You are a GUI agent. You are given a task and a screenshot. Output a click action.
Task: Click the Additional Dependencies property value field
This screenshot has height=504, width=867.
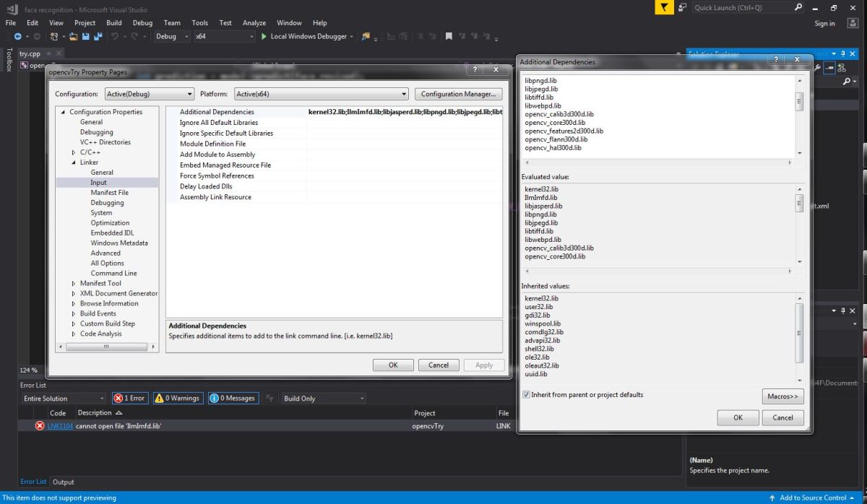(x=405, y=112)
